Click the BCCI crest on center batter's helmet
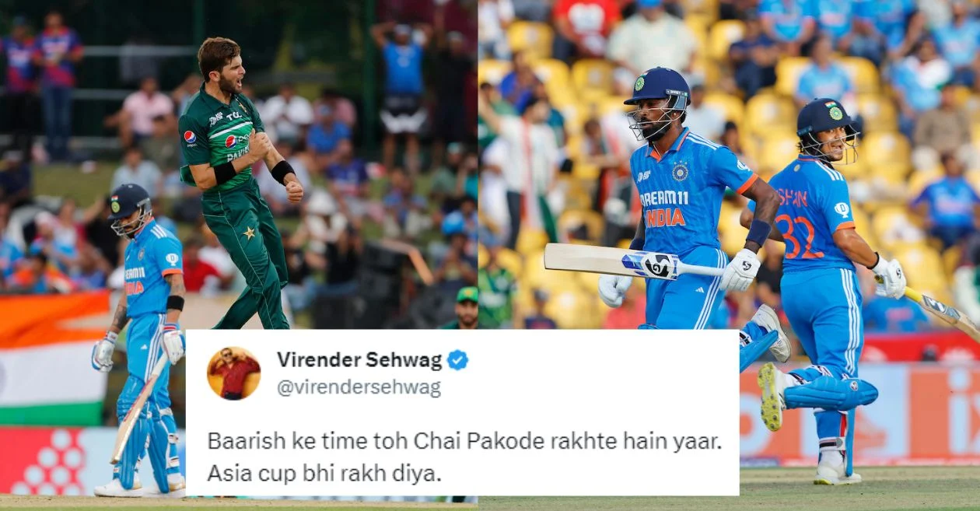Screen dimensions: 980x511 (x=639, y=84)
